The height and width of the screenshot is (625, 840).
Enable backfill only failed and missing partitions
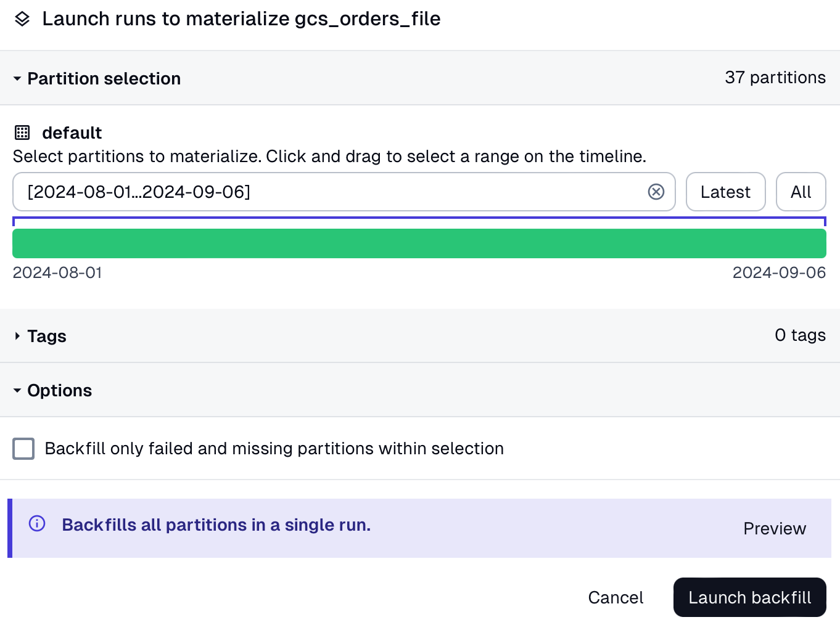(23, 449)
